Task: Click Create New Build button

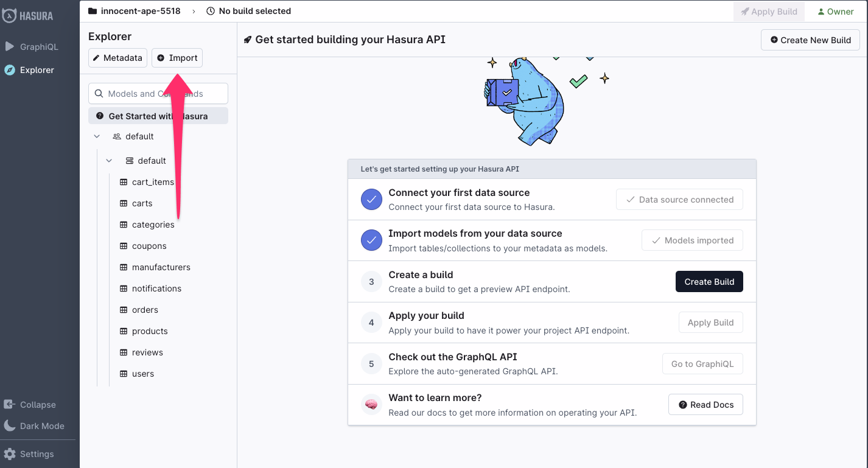Action: [x=810, y=40]
